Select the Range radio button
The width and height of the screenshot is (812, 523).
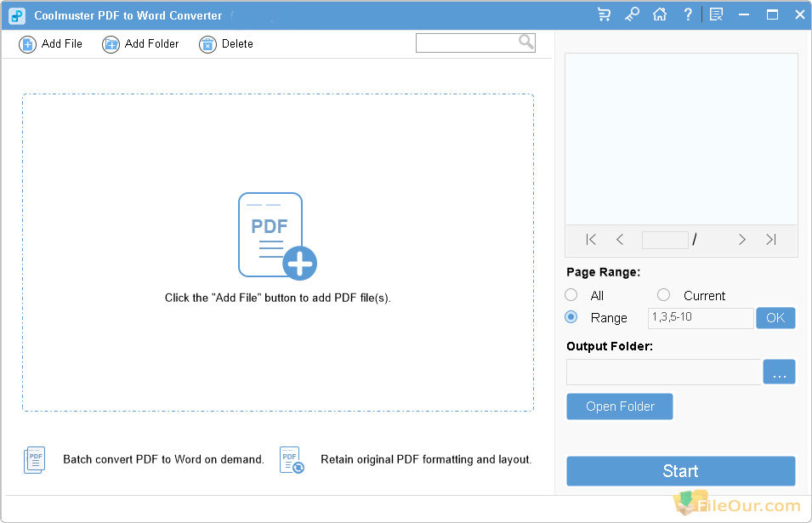(571, 317)
